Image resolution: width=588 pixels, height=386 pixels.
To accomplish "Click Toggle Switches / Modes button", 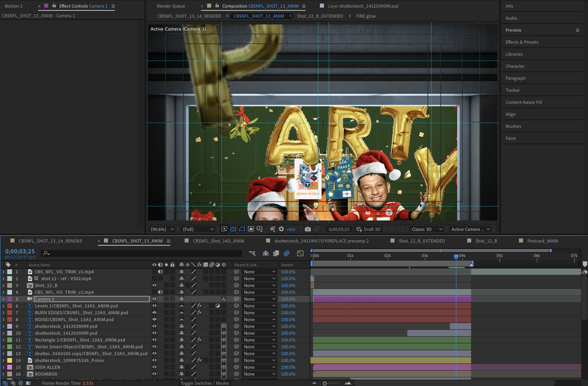I will 204,383.
